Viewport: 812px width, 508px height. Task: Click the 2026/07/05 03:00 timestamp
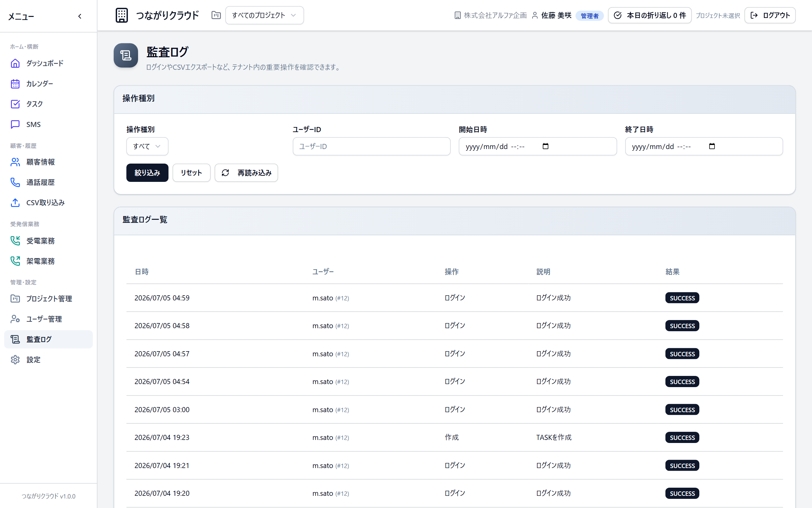pyautogui.click(x=162, y=410)
